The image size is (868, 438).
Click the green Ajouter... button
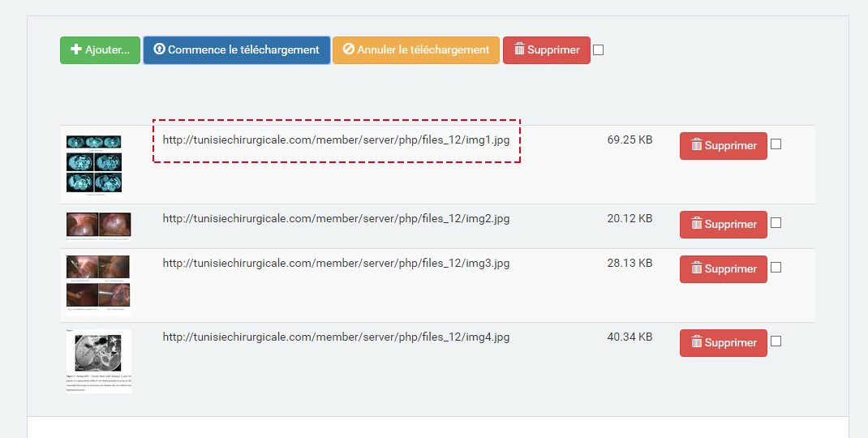coord(101,49)
